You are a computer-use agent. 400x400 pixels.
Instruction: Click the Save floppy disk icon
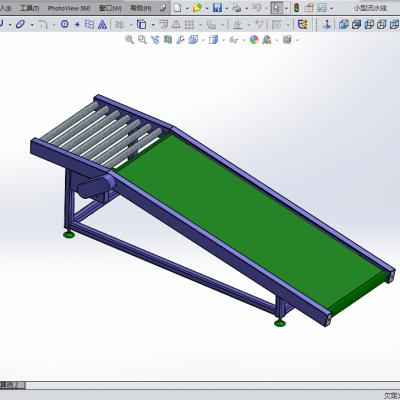tap(217, 8)
